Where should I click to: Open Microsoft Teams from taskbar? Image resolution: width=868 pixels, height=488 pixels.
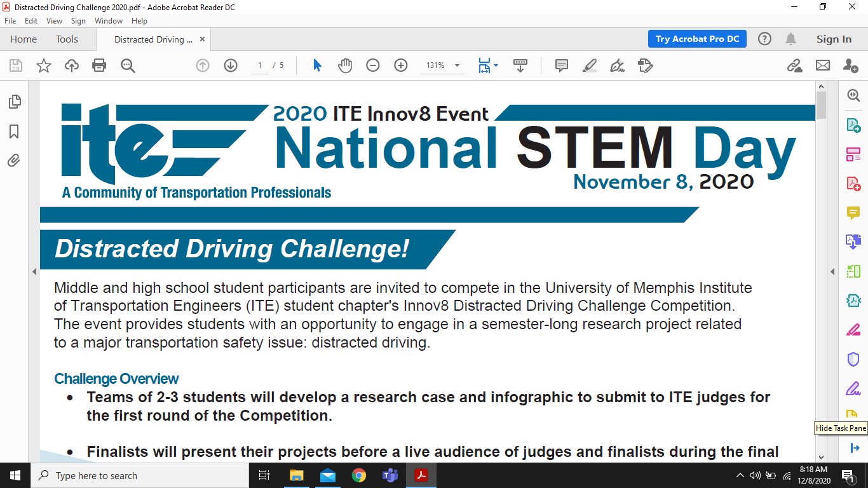pyautogui.click(x=390, y=475)
